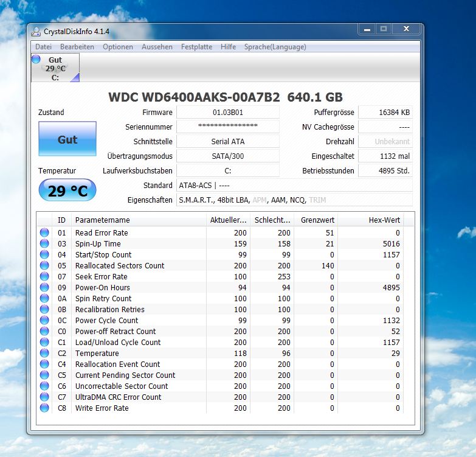Click the drive title WDC WD6400AAKS-00A7B2
This screenshot has height=457, width=476.
point(194,97)
